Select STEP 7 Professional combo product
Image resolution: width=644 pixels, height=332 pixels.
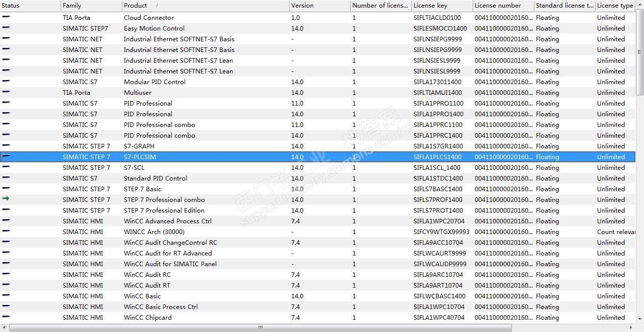tap(164, 199)
